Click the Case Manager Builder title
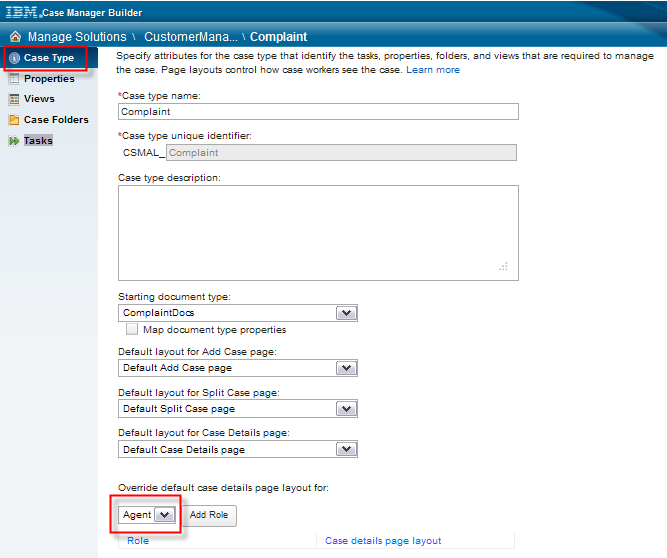667x558 pixels. pyautogui.click(x=92, y=13)
